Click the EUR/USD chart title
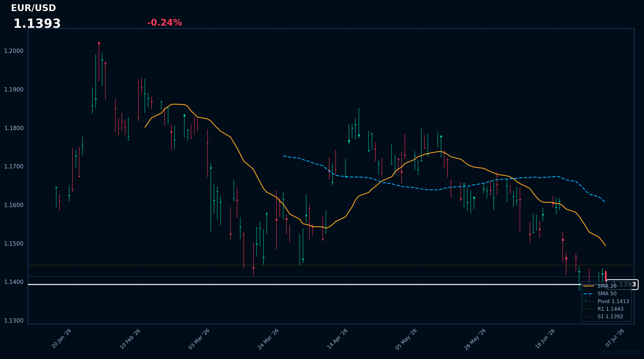Viewport: 644px width, 359px height. pyautogui.click(x=34, y=8)
